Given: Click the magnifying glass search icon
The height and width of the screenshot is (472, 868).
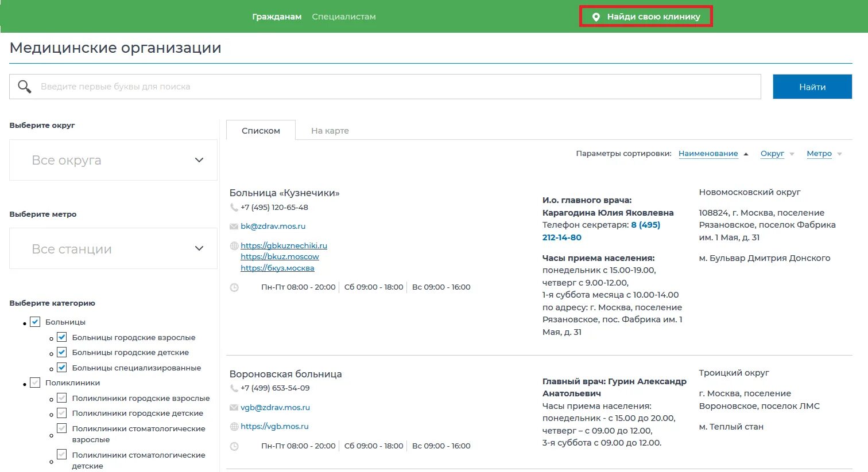Looking at the screenshot, I should pos(25,87).
